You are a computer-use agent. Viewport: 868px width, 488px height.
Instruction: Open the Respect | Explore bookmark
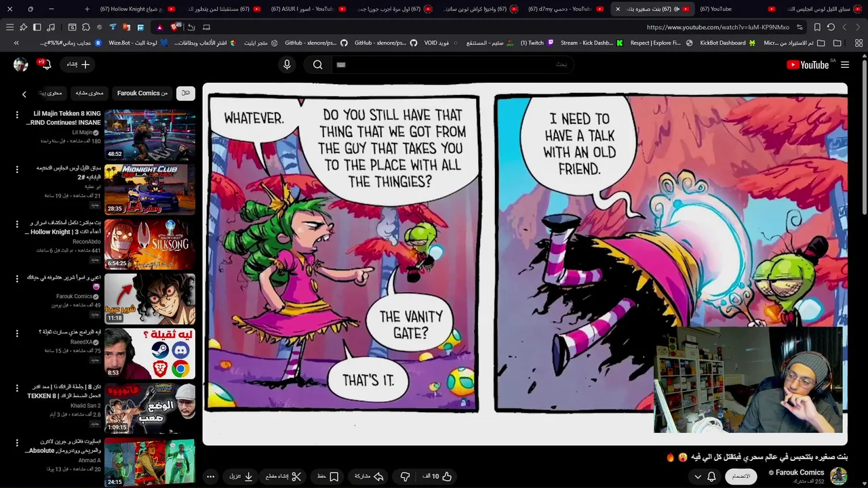[661, 43]
